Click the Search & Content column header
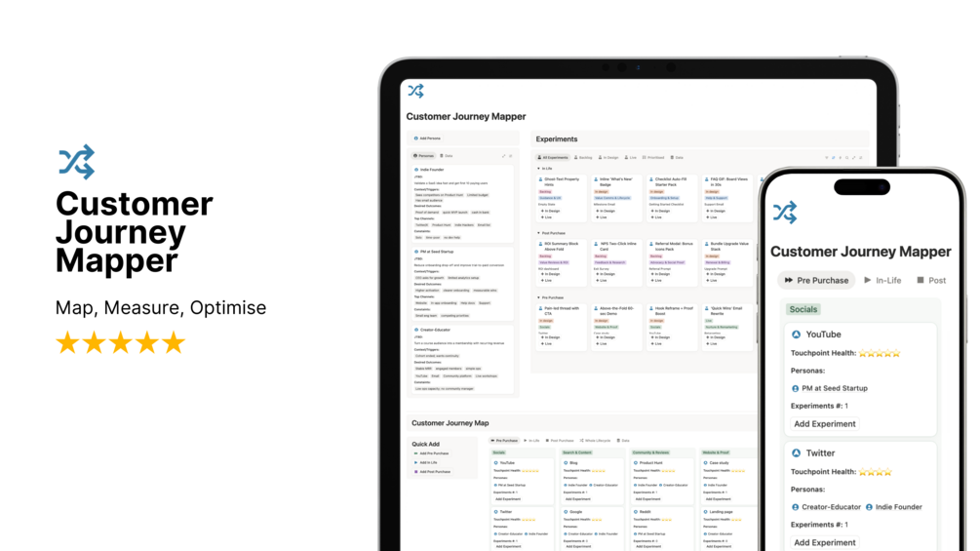980x551 pixels. tap(577, 453)
